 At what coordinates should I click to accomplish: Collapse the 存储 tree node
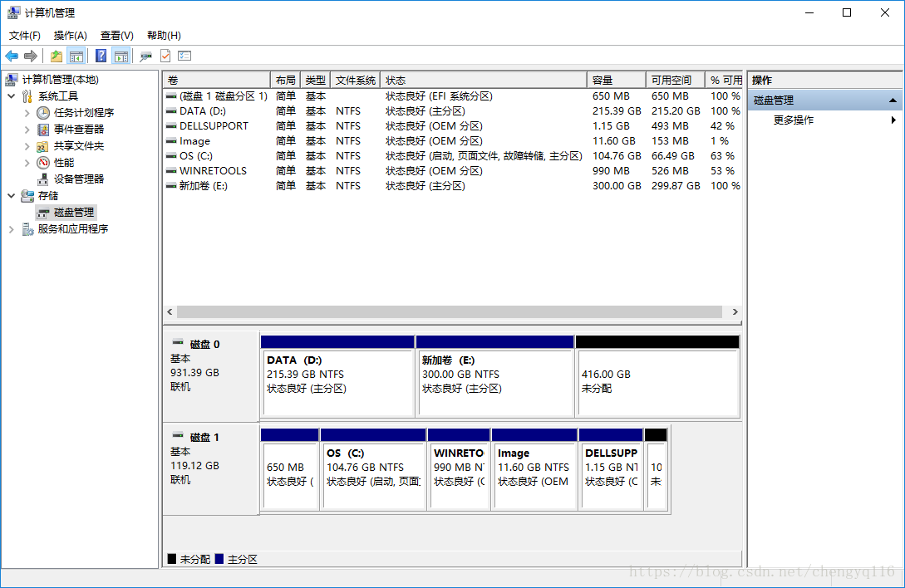coord(11,196)
